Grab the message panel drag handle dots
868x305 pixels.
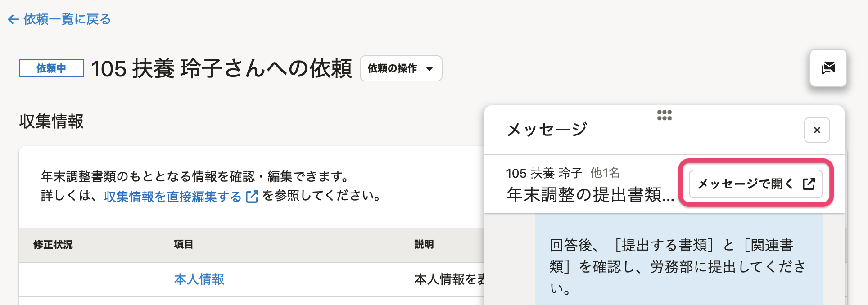pos(664,115)
